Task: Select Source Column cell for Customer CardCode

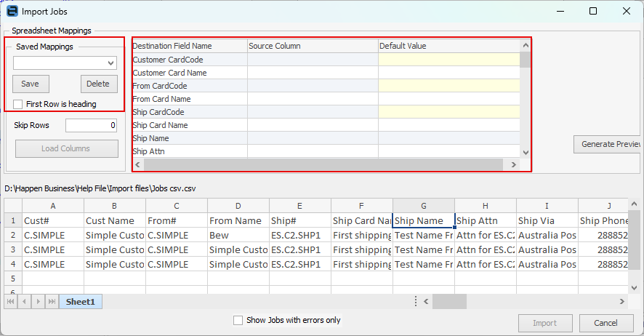Action: point(313,60)
